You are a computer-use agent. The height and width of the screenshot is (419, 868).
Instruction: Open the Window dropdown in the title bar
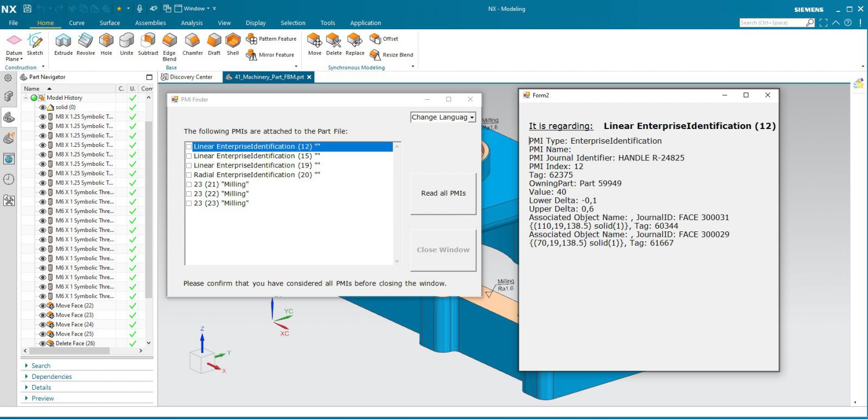point(196,9)
